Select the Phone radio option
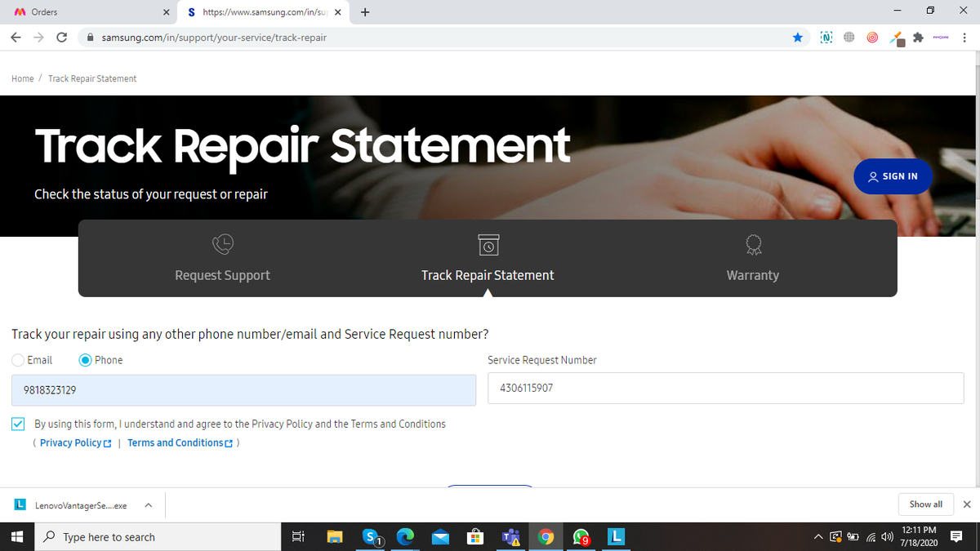Viewport: 980px width, 551px height. point(85,360)
